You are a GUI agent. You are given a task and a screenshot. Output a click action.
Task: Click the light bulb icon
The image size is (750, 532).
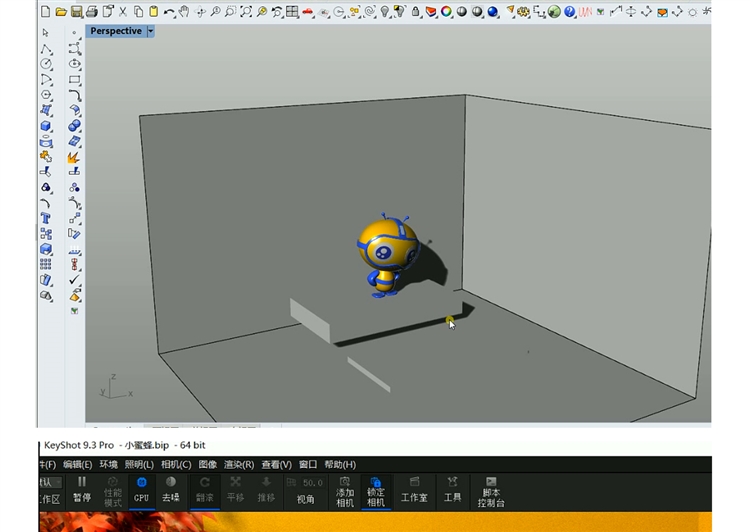(x=385, y=11)
